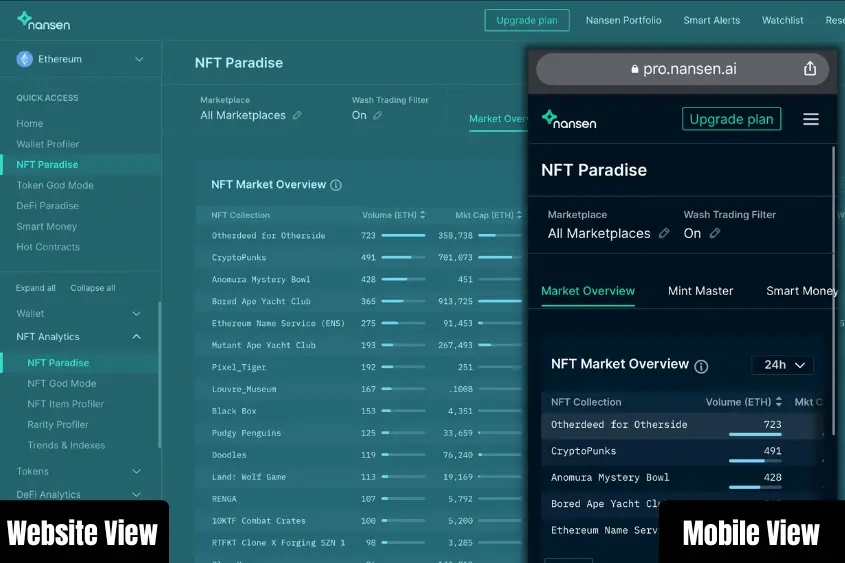The height and width of the screenshot is (563, 845).
Task: Click 'Bored Ape Yacht Club' in website table
Action: click(x=261, y=301)
